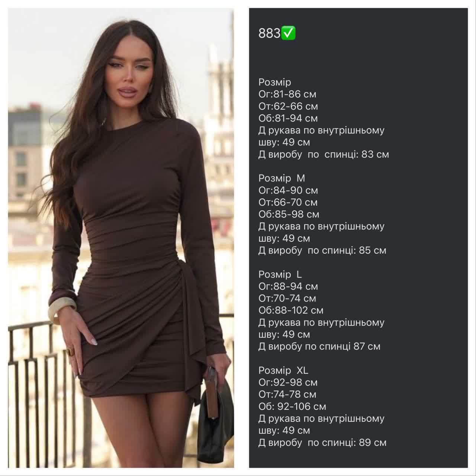Click the Об:81-94 см hip line

(288, 118)
